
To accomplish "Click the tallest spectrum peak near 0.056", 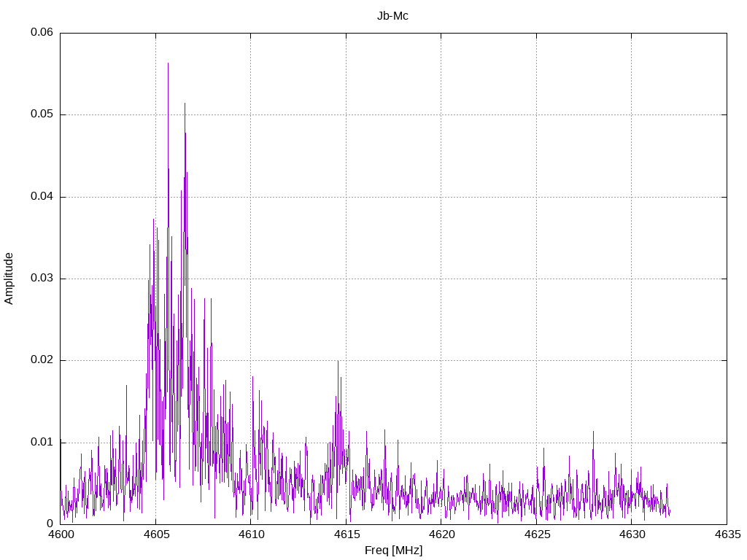I will pos(169,64).
